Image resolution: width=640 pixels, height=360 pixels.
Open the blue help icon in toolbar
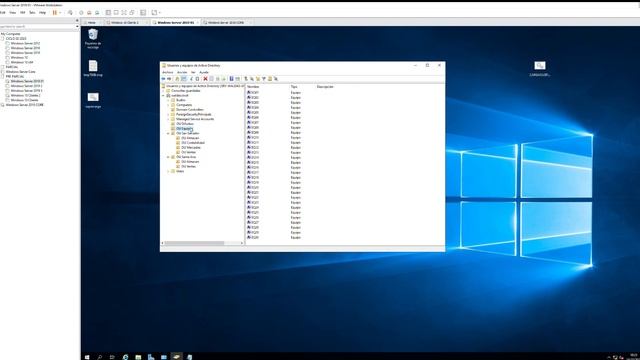click(231, 79)
